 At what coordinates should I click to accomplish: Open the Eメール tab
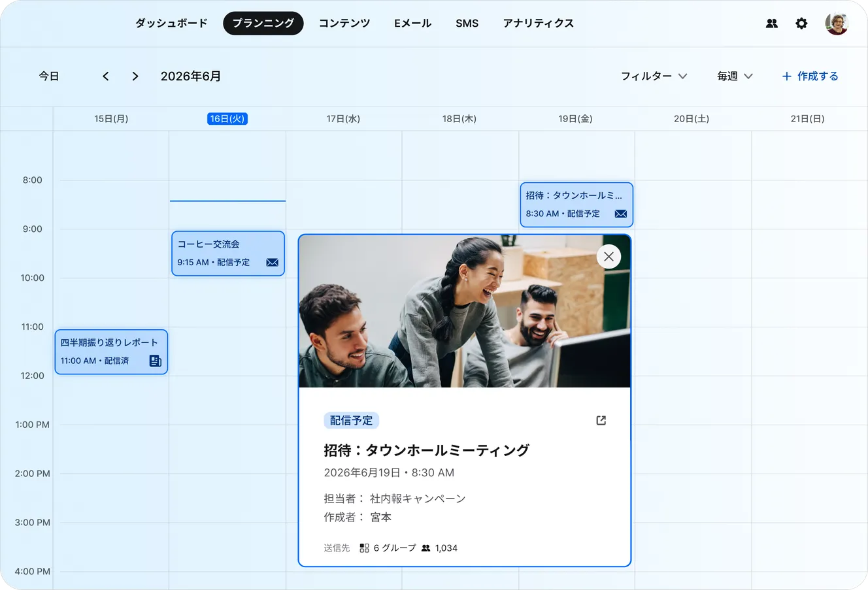tap(412, 24)
